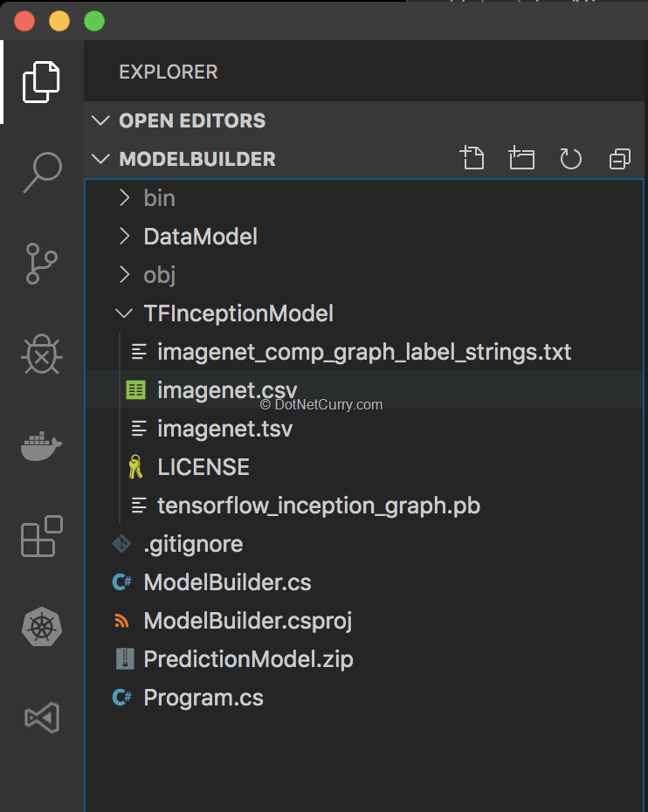Refresh the Explorer file tree

570,158
